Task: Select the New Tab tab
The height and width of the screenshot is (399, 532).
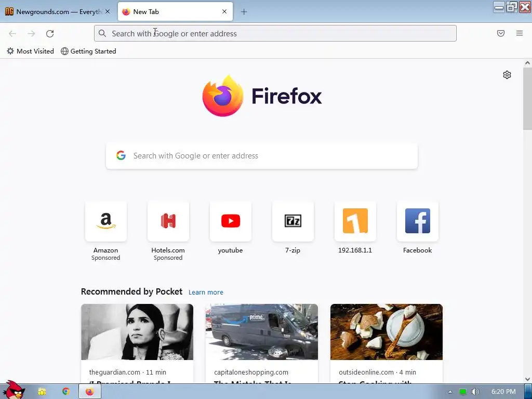Action: pyautogui.click(x=176, y=12)
